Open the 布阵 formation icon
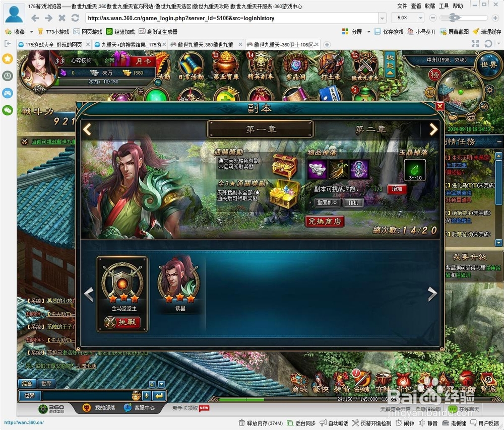Image resolution: width=504 pixels, height=430 pixels. point(383,384)
